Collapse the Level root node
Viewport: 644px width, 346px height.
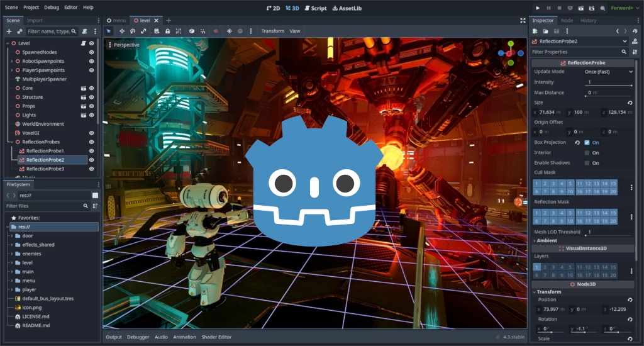tap(8, 43)
